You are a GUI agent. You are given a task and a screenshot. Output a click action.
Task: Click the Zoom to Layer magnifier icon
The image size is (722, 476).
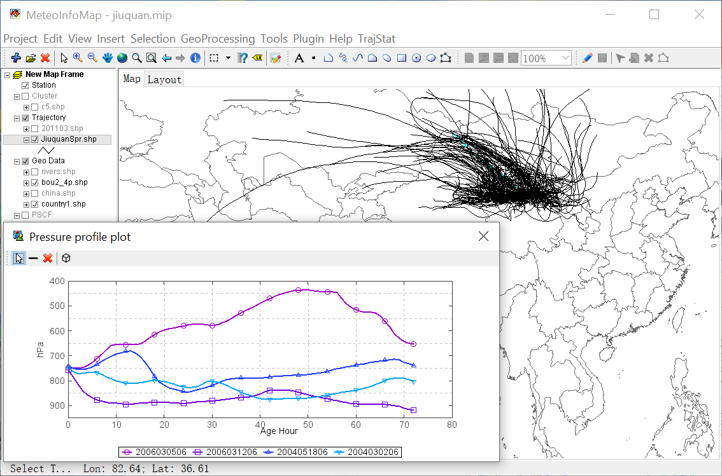point(151,58)
